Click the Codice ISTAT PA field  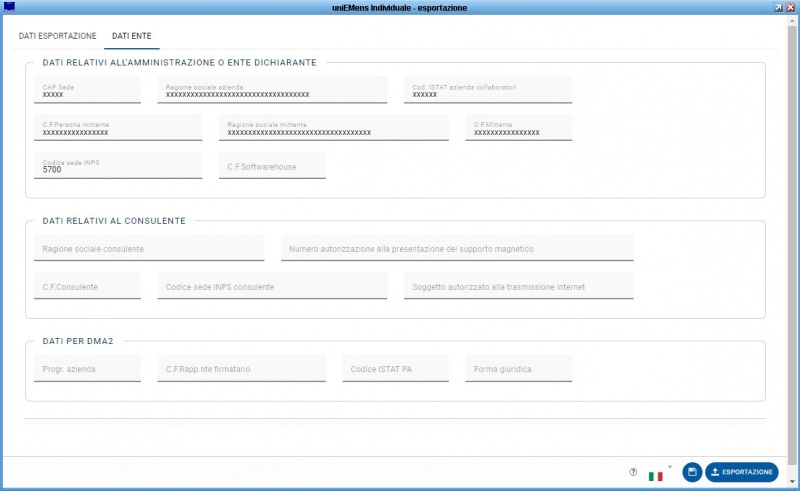pyautogui.click(x=395, y=369)
